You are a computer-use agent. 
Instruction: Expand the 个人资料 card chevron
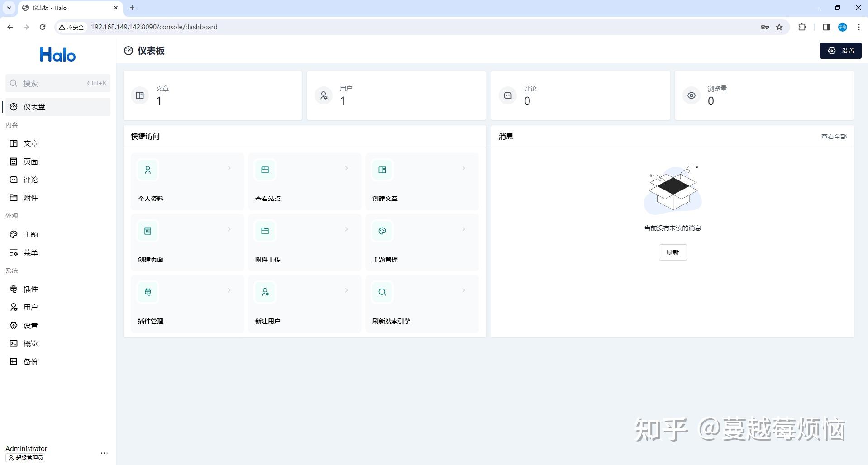[x=229, y=168]
